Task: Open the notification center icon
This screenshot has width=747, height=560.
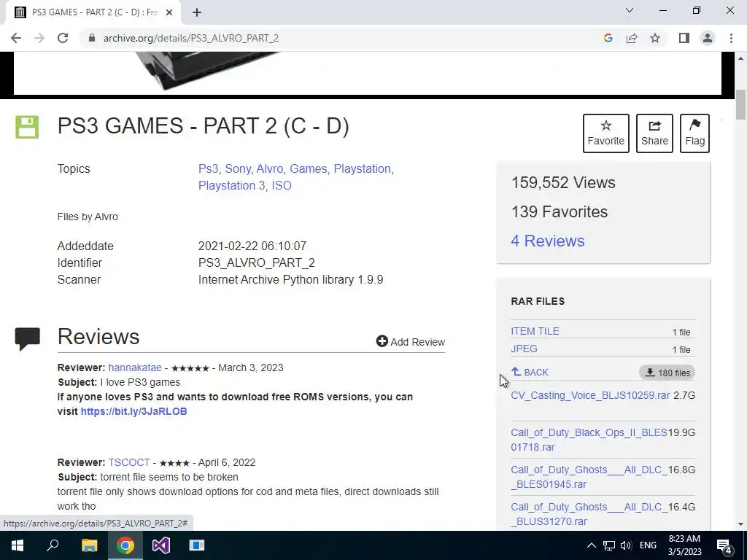Action: (x=724, y=545)
